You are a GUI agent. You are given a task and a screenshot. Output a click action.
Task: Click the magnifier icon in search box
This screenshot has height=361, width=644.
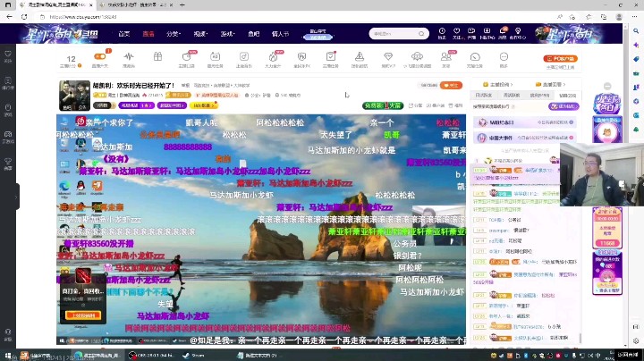tap(421, 34)
